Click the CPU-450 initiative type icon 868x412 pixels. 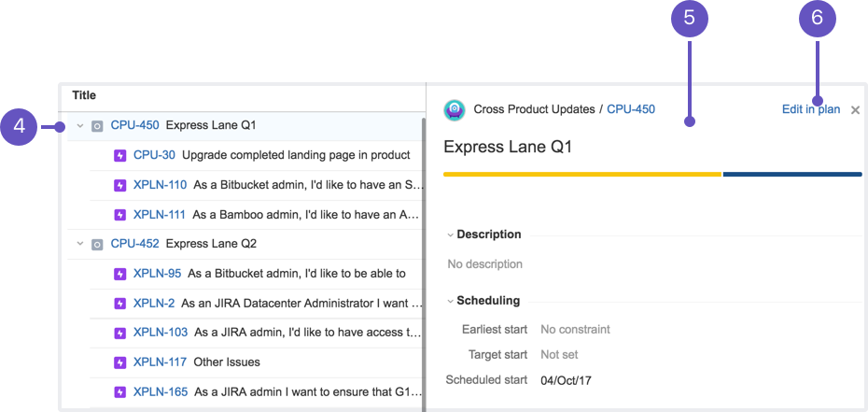coord(97,125)
